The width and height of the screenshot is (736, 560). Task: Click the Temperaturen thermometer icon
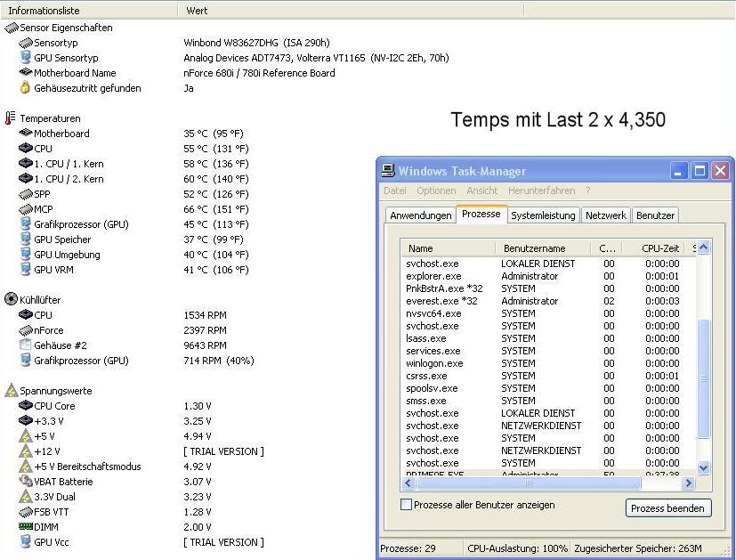pyautogui.click(x=11, y=118)
